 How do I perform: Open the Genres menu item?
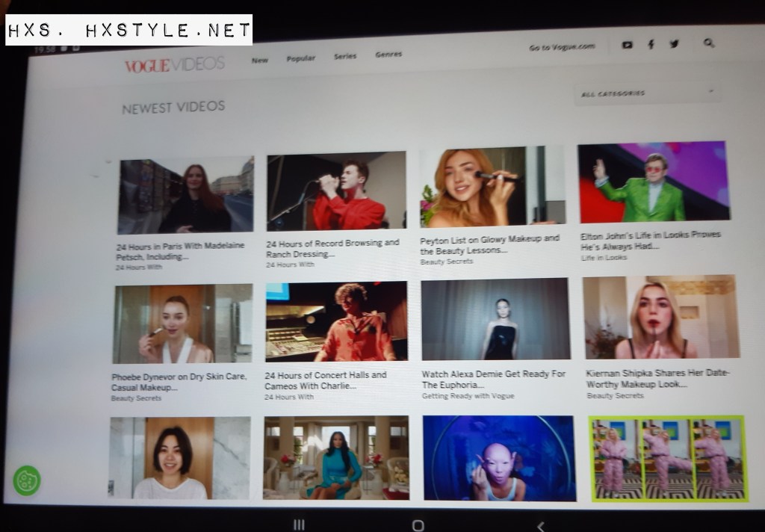click(x=388, y=55)
